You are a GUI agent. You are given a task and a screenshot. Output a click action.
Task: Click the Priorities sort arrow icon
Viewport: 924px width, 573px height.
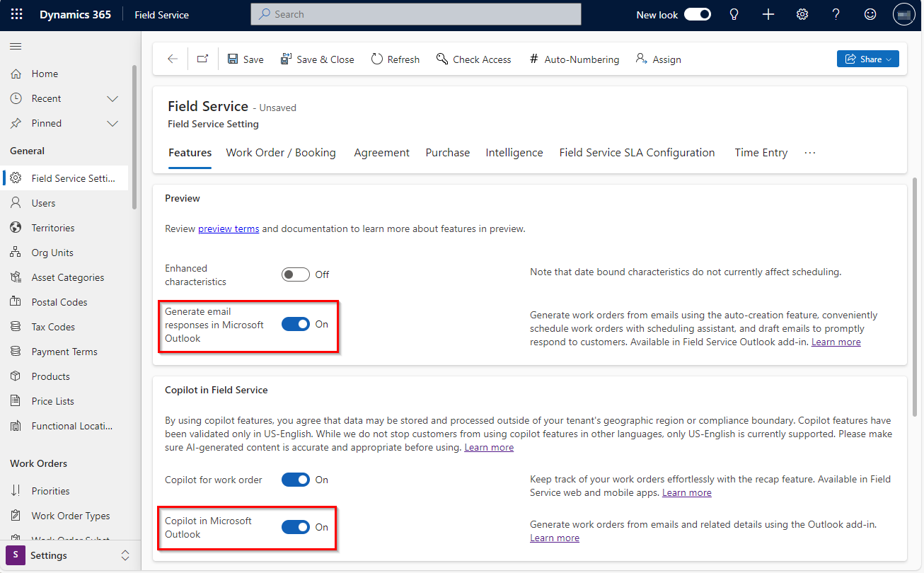point(16,491)
